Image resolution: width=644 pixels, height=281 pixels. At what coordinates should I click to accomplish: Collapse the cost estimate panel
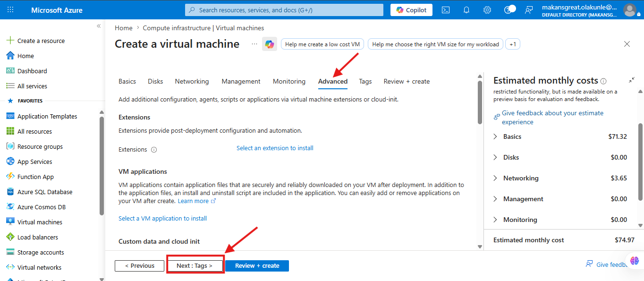pos(632,80)
